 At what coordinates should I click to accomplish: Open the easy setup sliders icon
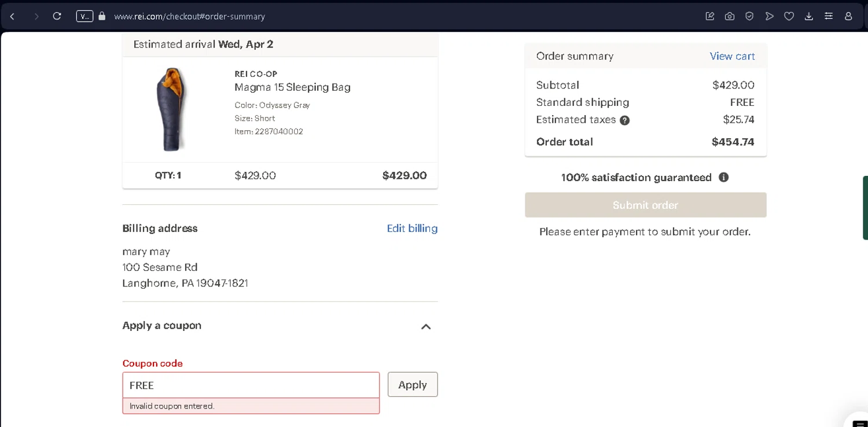coord(829,16)
